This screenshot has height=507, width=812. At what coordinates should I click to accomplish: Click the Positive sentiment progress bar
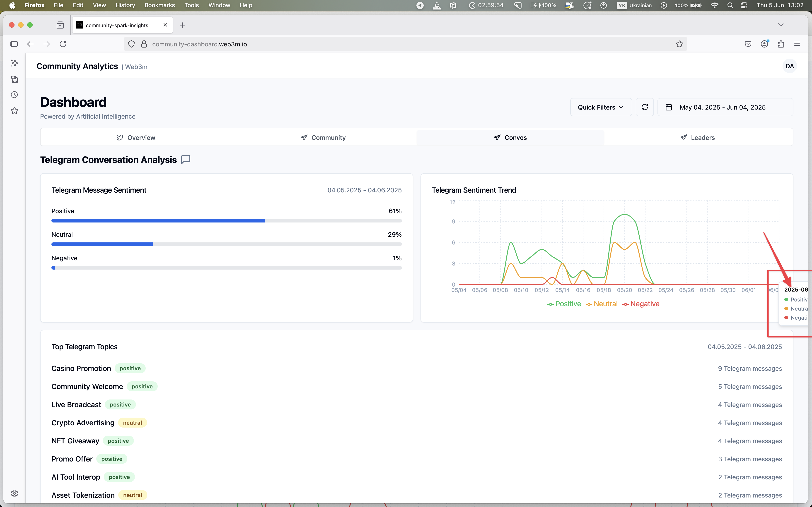[x=226, y=221]
